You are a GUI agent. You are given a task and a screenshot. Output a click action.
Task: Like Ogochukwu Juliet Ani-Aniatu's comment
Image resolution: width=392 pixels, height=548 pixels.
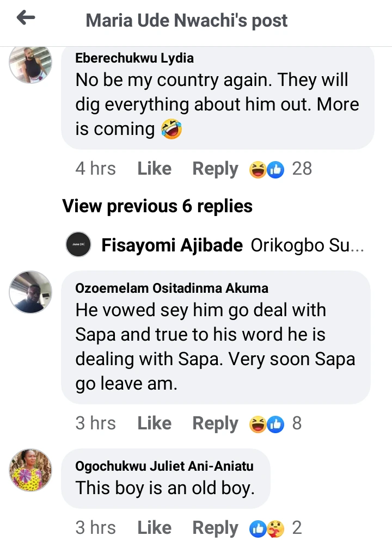pos(154,528)
